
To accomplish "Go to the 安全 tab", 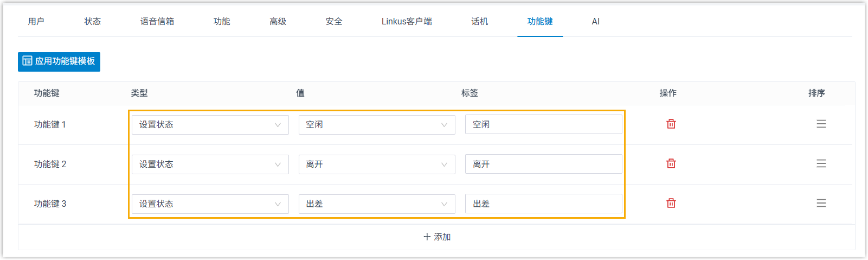I will (x=334, y=22).
